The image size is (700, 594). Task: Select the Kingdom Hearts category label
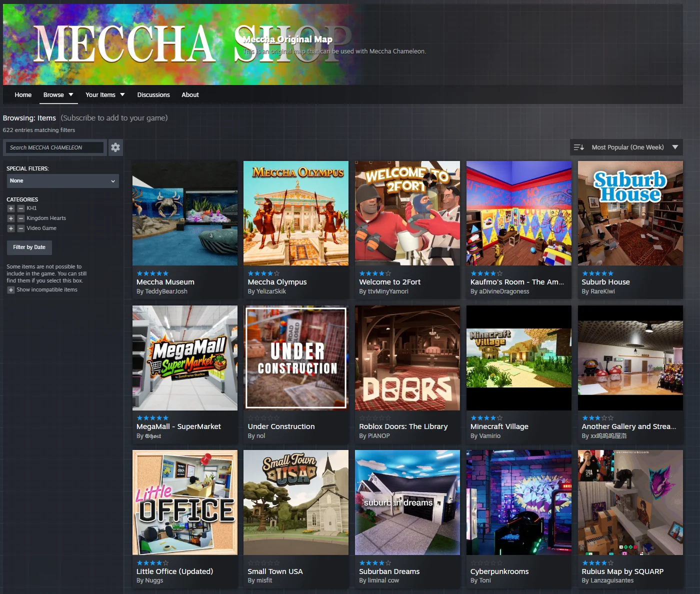tap(46, 218)
